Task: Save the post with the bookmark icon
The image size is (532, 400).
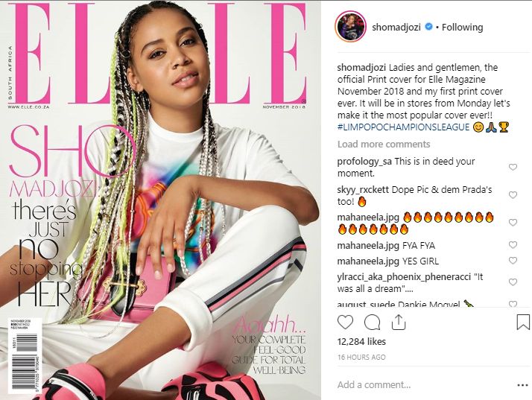Action: point(523,323)
